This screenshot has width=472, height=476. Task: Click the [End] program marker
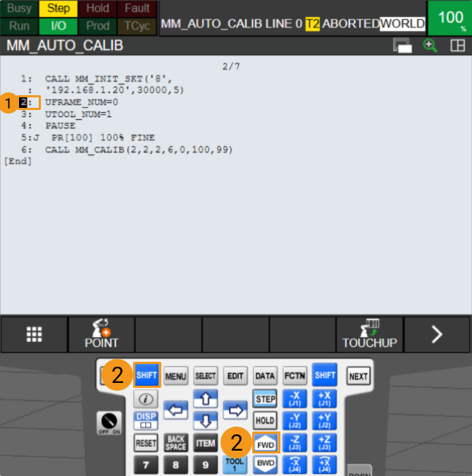click(18, 161)
